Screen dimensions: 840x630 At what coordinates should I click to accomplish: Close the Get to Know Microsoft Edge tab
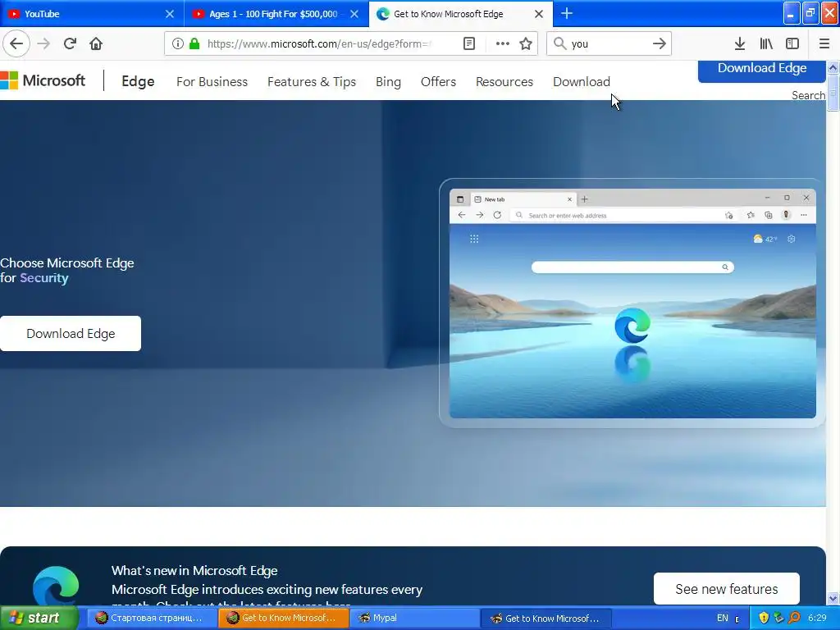pyautogui.click(x=539, y=14)
